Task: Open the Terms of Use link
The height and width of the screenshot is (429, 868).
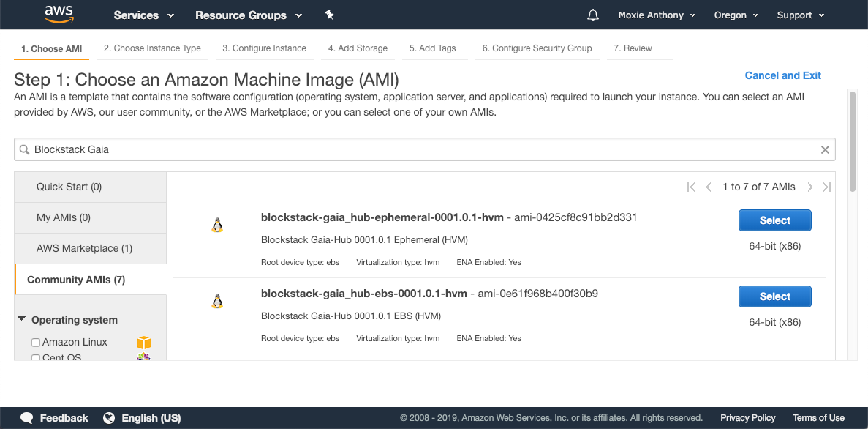Action: click(818, 418)
